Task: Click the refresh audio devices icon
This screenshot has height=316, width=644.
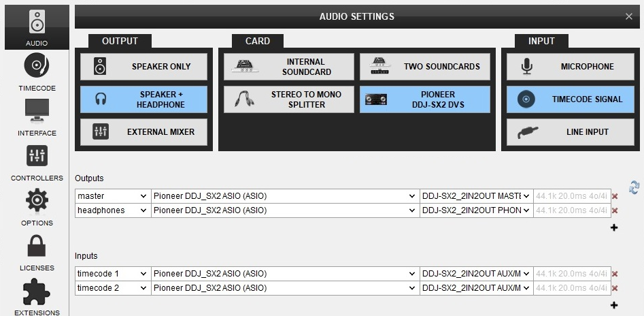Action: pyautogui.click(x=634, y=187)
